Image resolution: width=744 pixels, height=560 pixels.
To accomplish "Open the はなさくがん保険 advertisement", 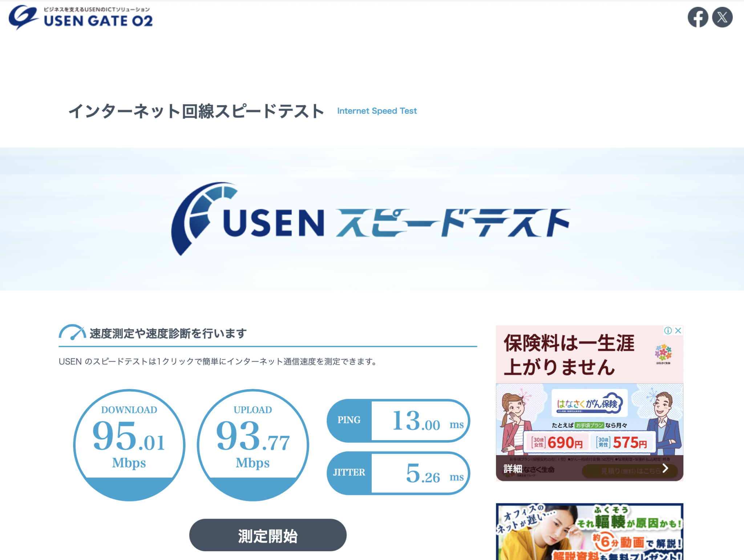I will 590,403.
